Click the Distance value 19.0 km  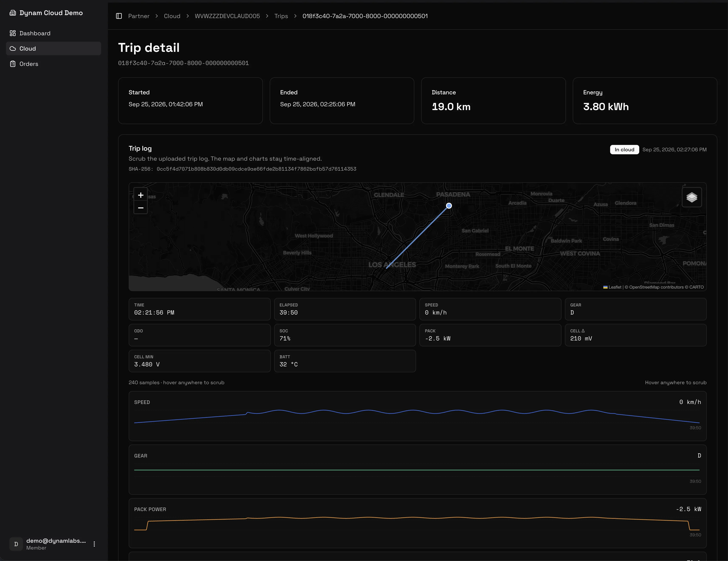click(451, 107)
